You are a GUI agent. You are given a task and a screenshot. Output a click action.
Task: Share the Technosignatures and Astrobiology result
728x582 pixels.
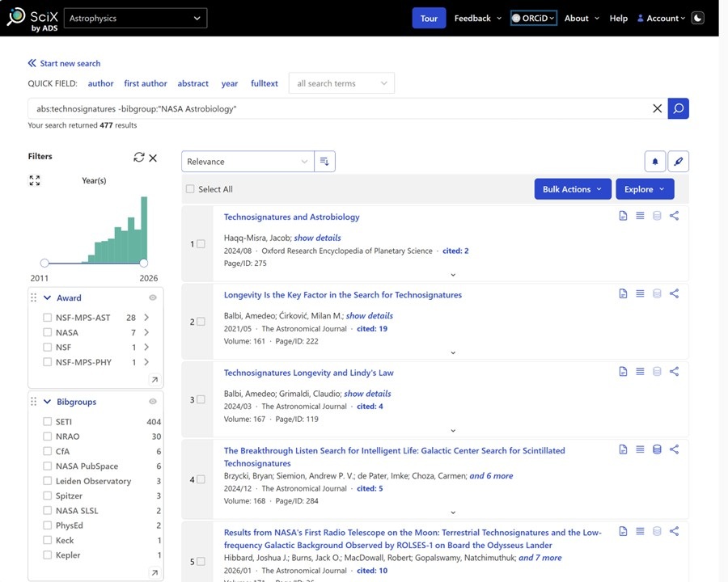674,216
